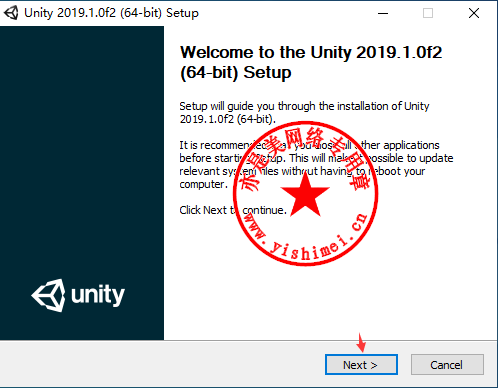Click the dark blue side panel background
This screenshot has height=388, width=498.
click(x=82, y=150)
